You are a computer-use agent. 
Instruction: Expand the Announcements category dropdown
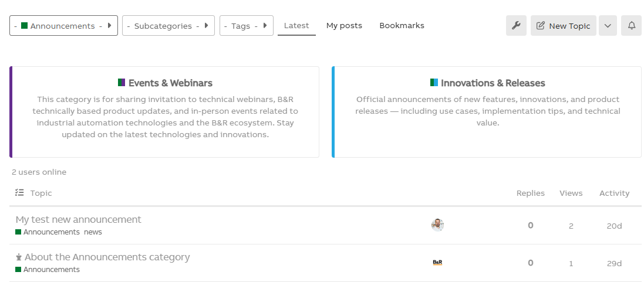coord(63,26)
